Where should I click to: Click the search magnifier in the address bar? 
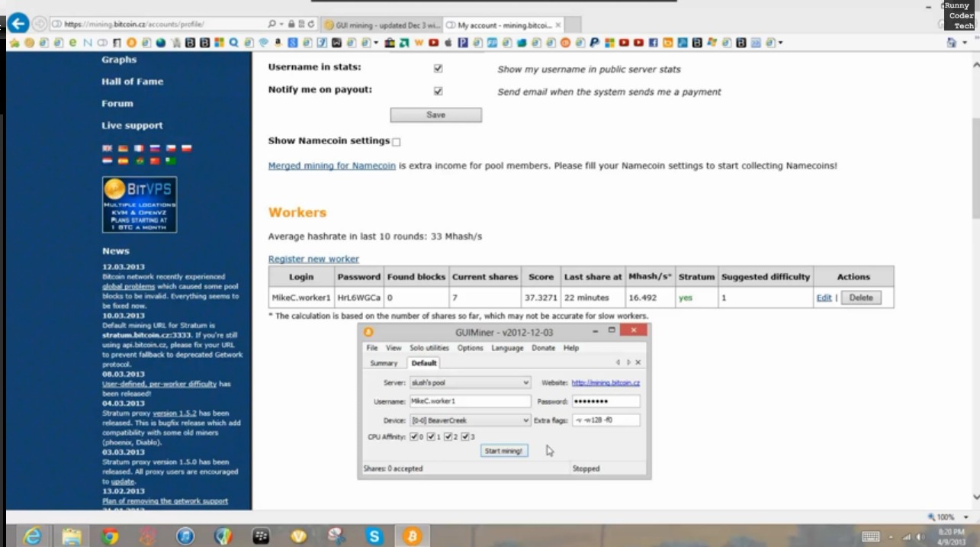coord(272,24)
